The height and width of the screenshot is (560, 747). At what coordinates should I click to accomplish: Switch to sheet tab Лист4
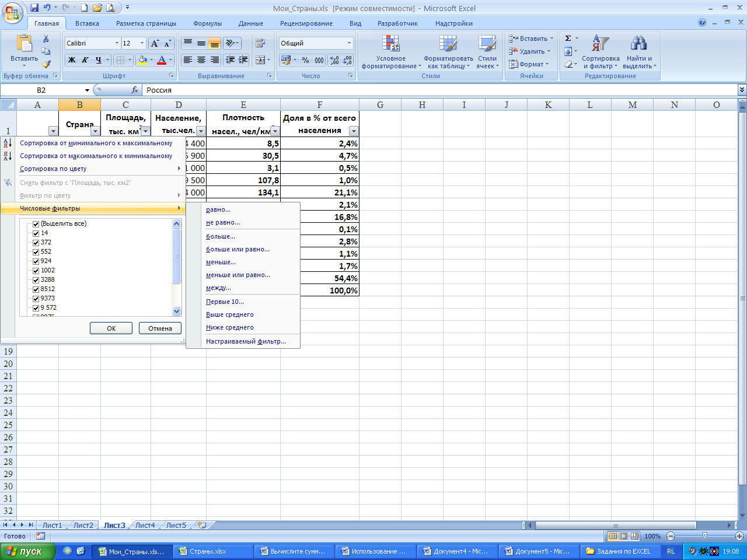point(145,525)
